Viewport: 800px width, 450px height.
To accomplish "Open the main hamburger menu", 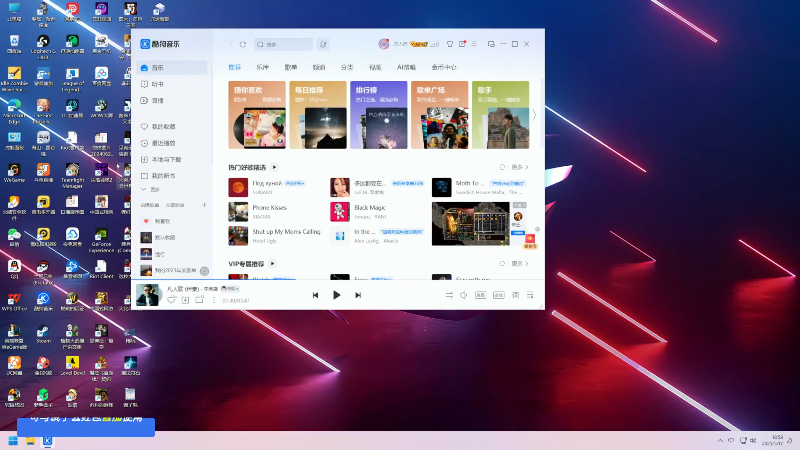I will [474, 44].
